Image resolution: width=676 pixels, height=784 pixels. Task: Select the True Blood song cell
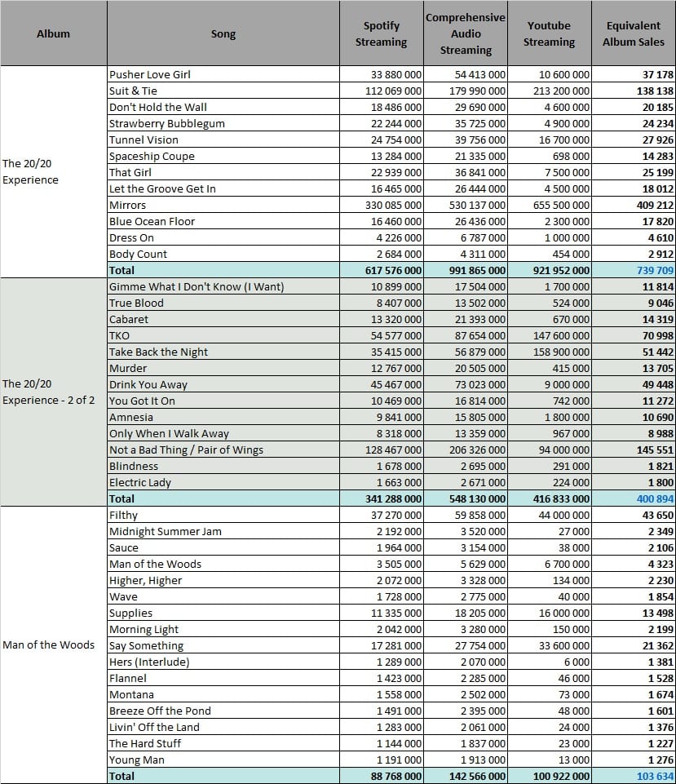(x=223, y=303)
